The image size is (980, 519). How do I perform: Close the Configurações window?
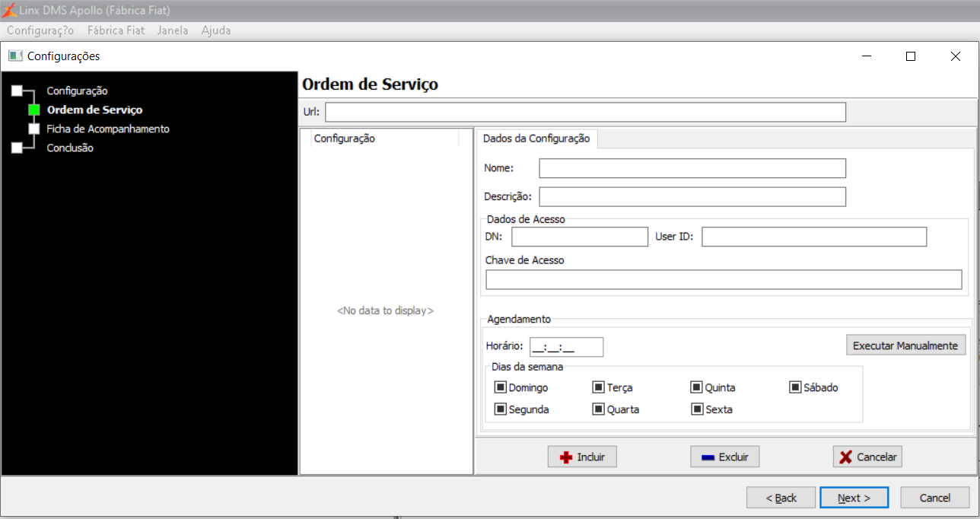pyautogui.click(x=956, y=56)
